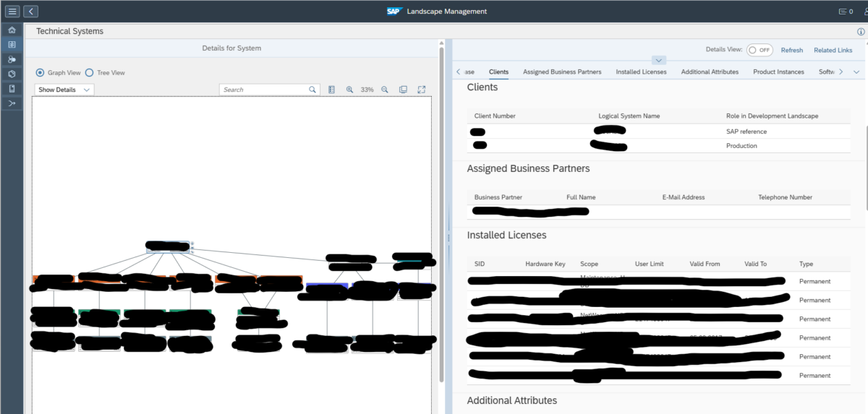Image resolution: width=868 pixels, height=414 pixels.
Task: Open Related Links
Action: 833,50
